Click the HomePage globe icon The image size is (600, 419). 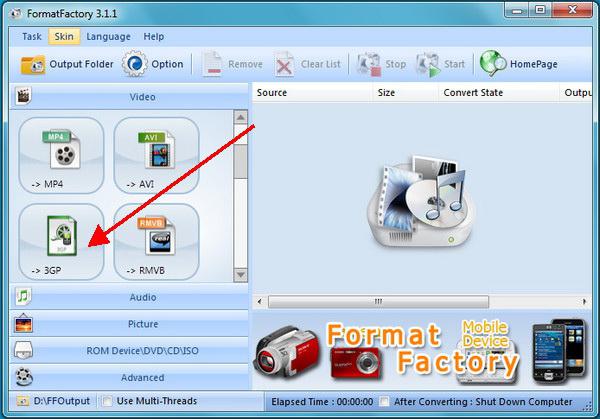coord(493,64)
